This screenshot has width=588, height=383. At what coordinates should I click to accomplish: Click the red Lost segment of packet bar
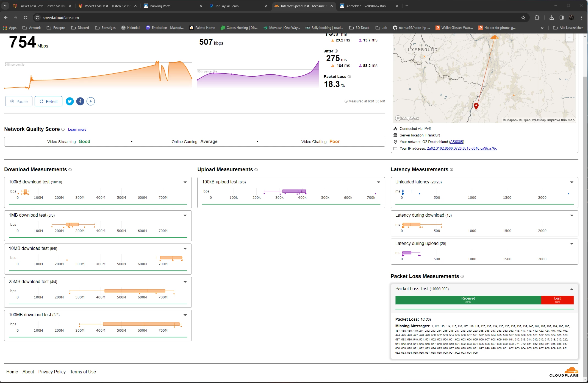click(x=557, y=300)
